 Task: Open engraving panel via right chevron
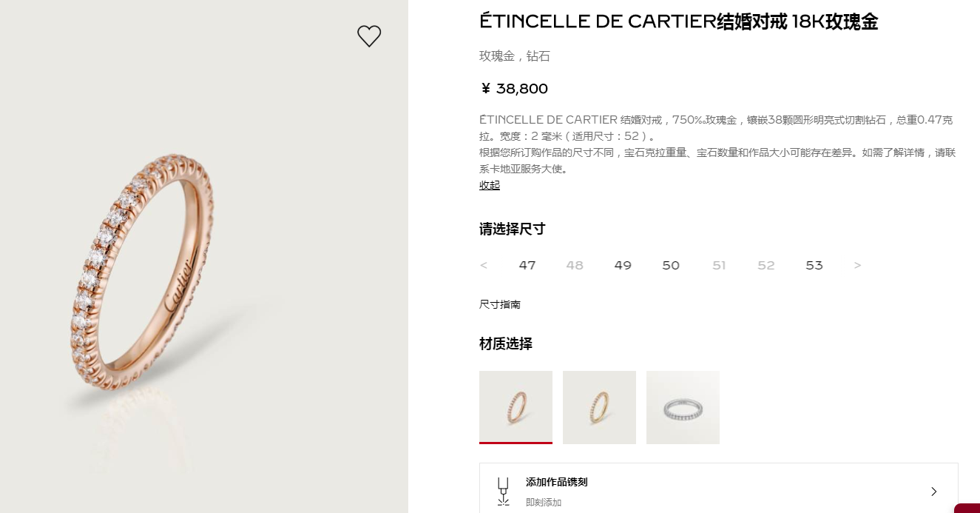tap(933, 492)
